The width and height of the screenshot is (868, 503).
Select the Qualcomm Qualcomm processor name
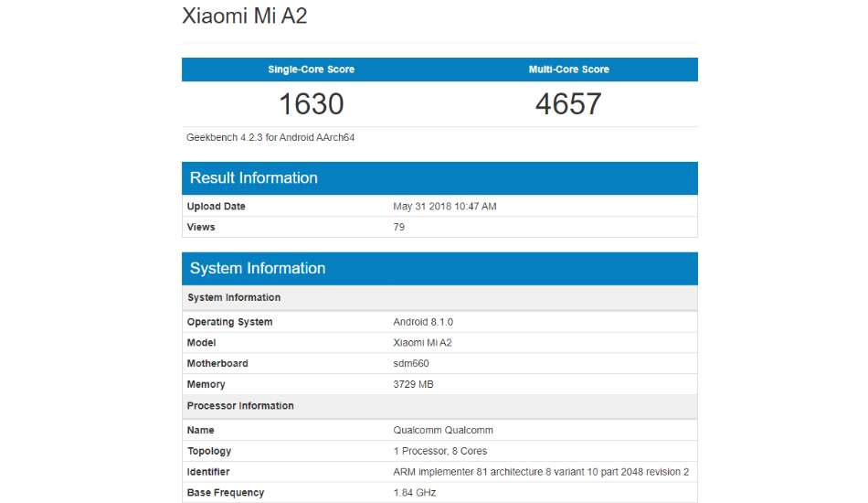point(443,430)
